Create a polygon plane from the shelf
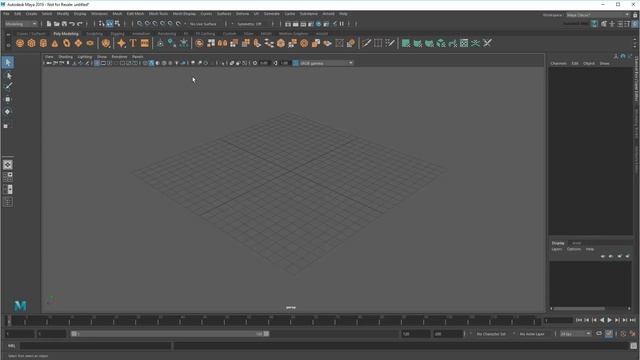The width and height of the screenshot is (640, 360). (78, 43)
